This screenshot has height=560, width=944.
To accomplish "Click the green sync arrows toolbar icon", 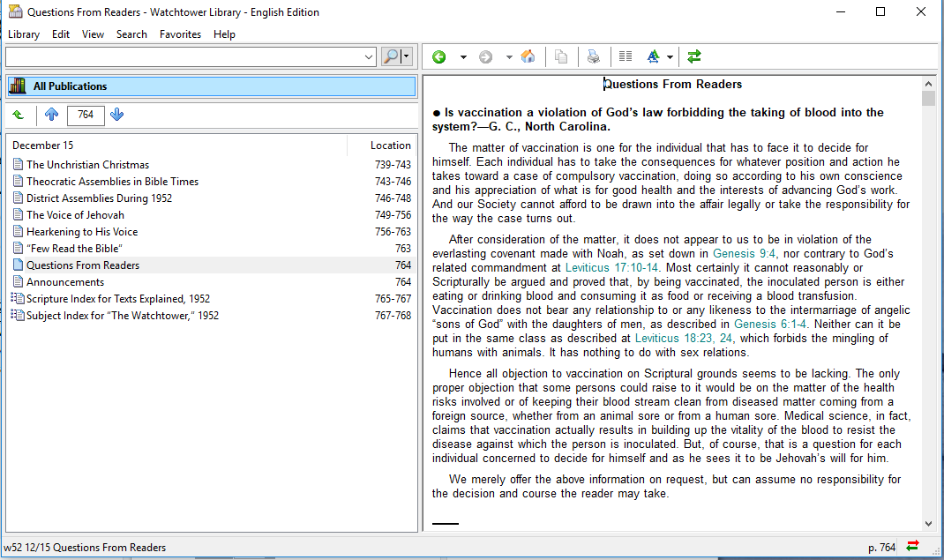I will click(694, 57).
